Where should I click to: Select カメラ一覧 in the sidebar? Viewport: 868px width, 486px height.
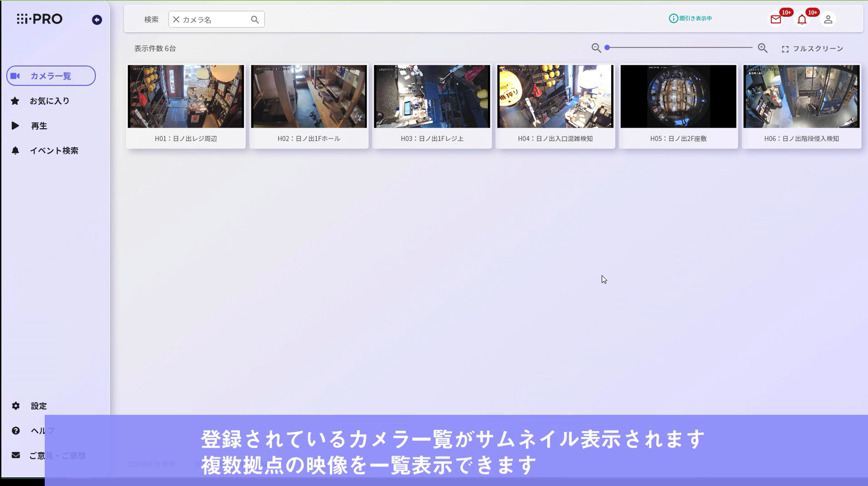coord(51,76)
